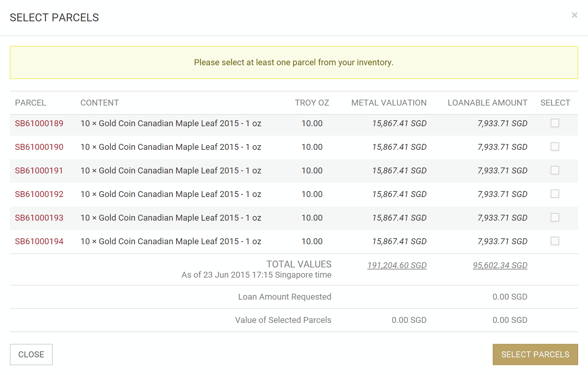Click the 'Loan Amount Requested' label

tap(285, 297)
